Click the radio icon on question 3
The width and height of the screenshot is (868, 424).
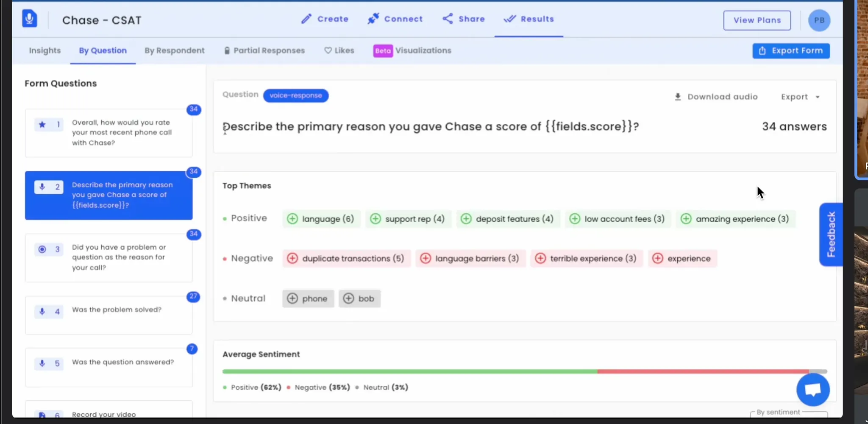42,249
